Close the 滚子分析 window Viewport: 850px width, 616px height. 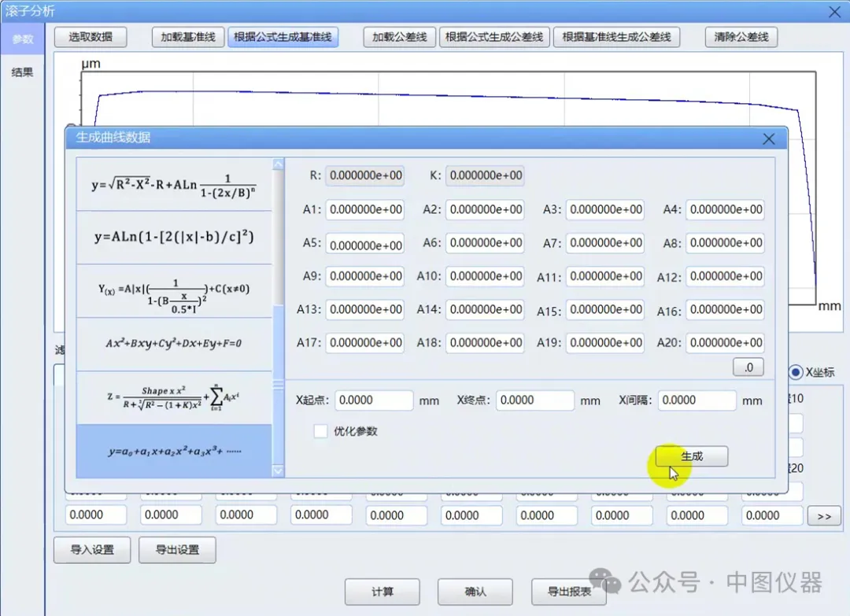pos(835,11)
